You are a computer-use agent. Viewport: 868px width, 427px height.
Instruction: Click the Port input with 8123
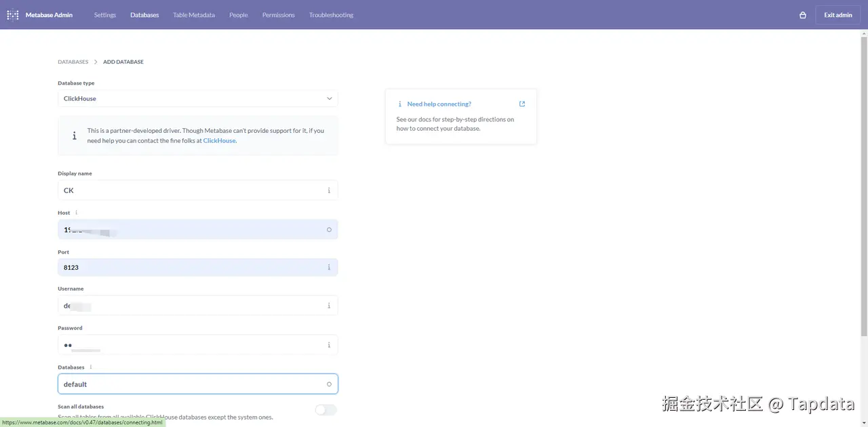point(197,267)
